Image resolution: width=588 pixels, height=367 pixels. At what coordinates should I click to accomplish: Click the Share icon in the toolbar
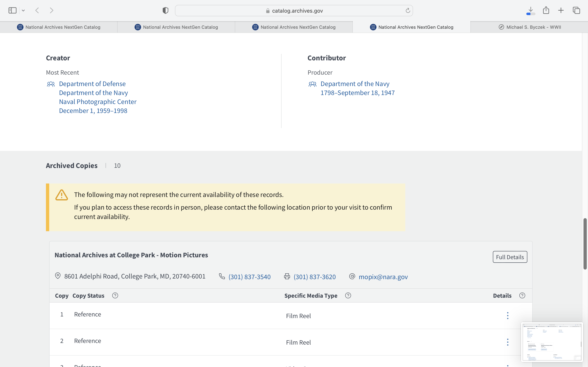[x=546, y=10]
